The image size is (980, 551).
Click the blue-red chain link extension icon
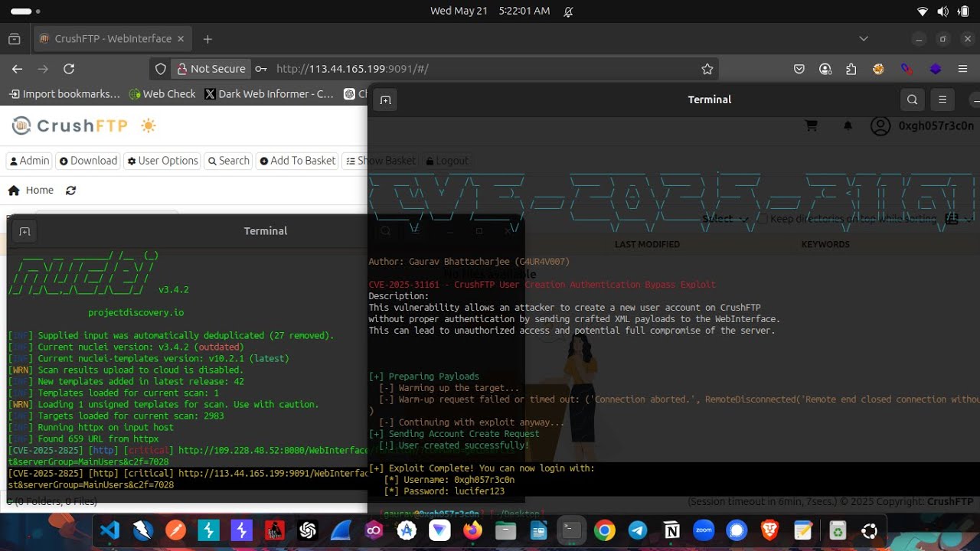(x=906, y=69)
